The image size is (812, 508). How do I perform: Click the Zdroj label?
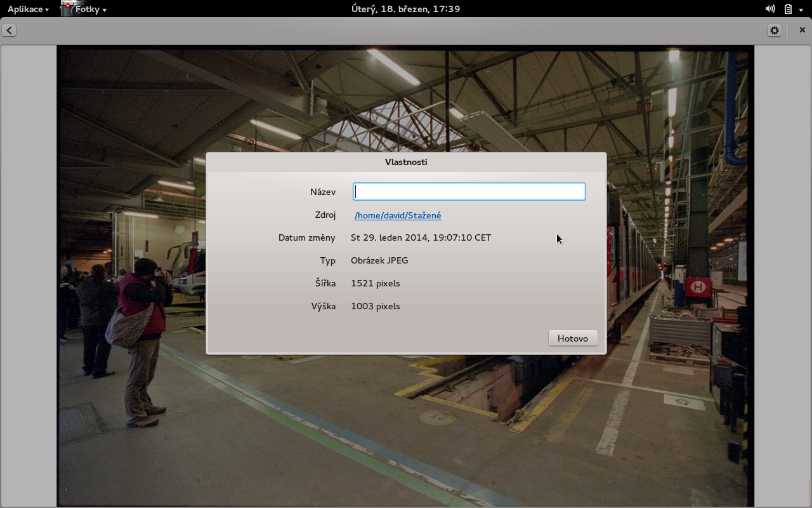coord(325,215)
